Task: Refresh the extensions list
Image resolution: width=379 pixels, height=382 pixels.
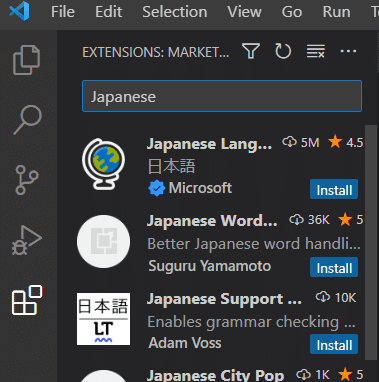Action: (283, 51)
